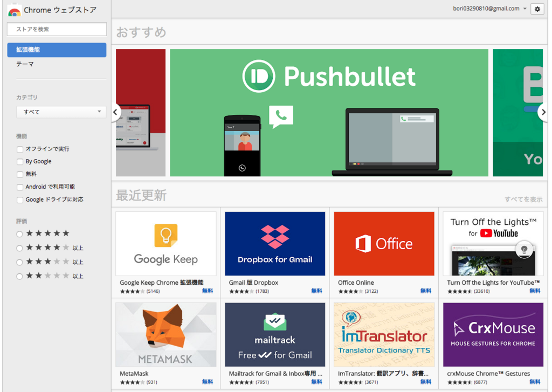Open the MetaMask fox tile image
The width and height of the screenshot is (552, 392).
(166, 335)
